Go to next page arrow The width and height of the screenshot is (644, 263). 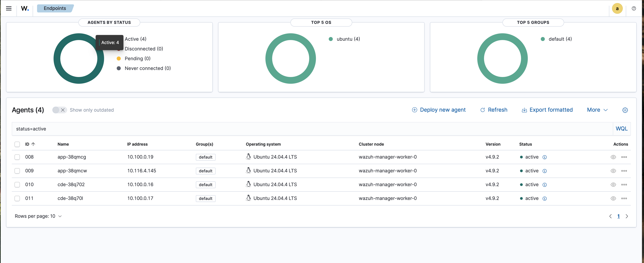tap(626, 216)
